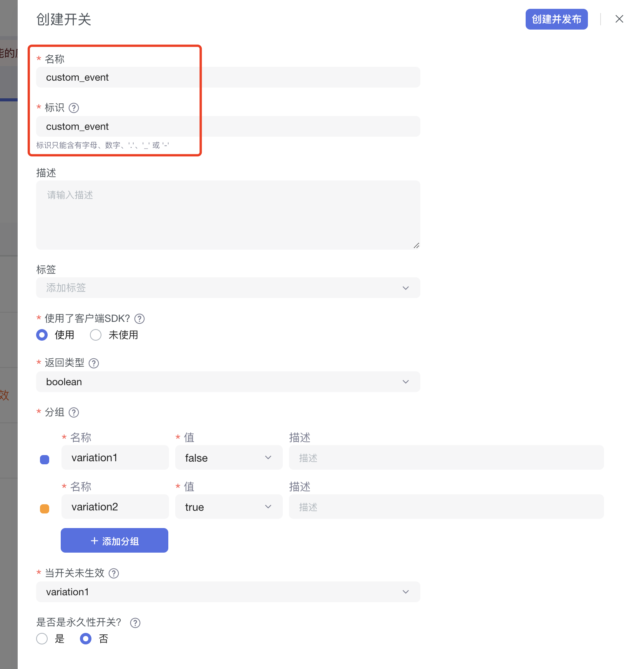Click help icon beside 当开关未生效
Viewport: 644px width, 669px height.
point(114,573)
